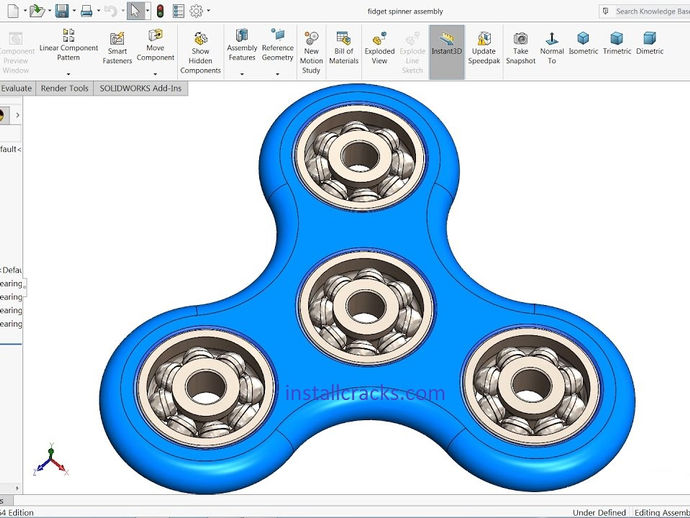Open Reference Geometry tool

[x=278, y=44]
